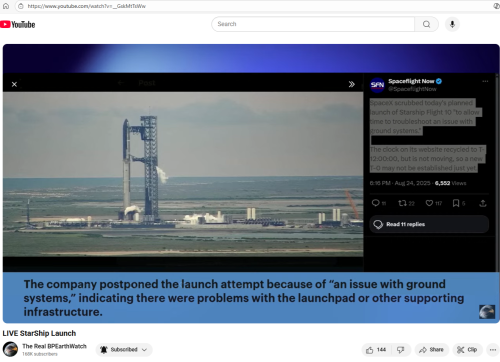Click the bookmark icon on the post

tap(456, 203)
